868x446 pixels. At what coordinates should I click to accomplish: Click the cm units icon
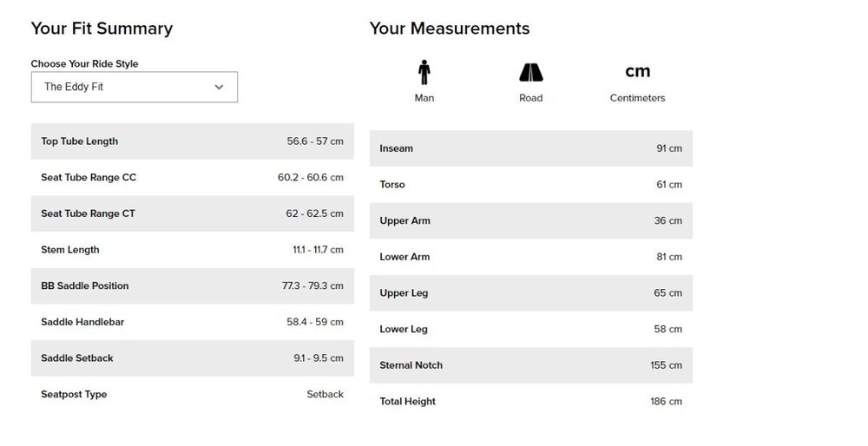(637, 71)
